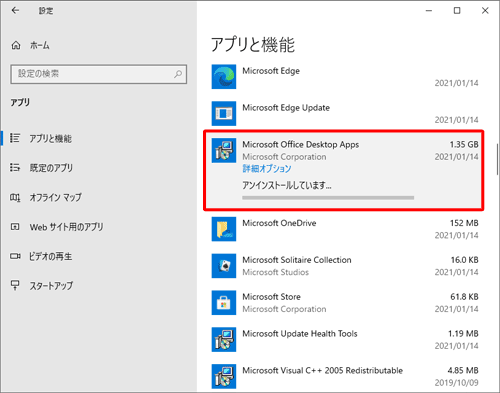Click the Microsoft Solitaire Collection icon
Image resolution: width=500 pixels, height=393 pixels.
point(224,266)
